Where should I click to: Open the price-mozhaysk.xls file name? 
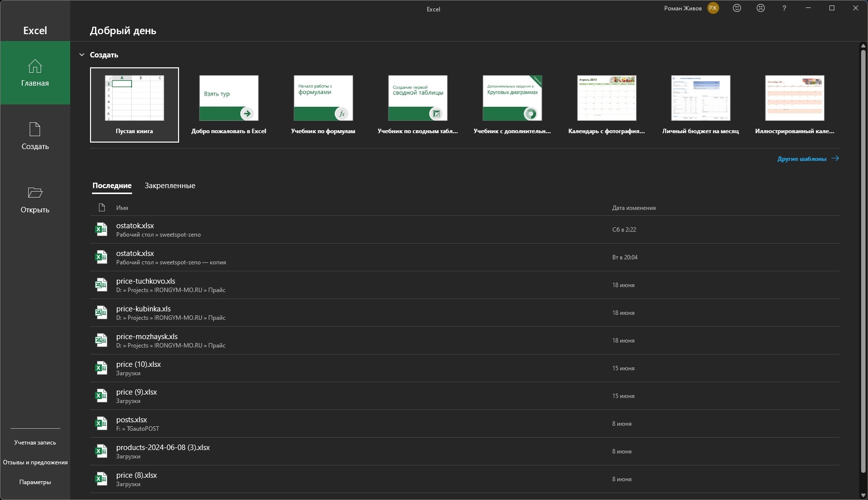pos(147,337)
